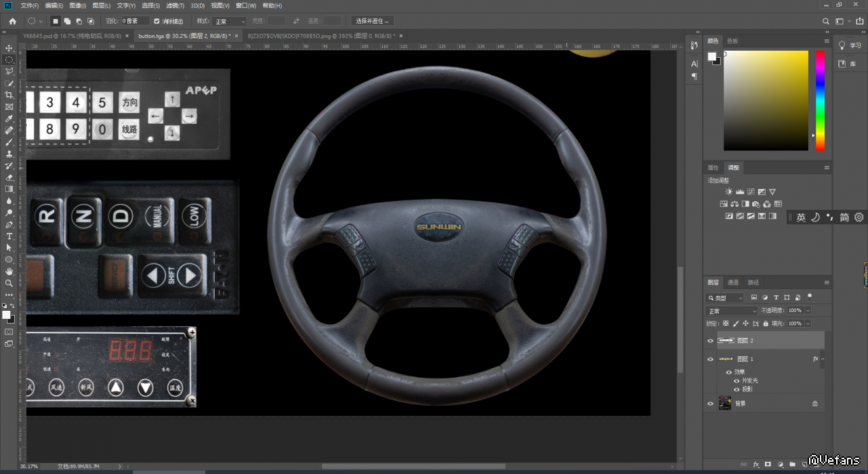Image resolution: width=868 pixels, height=474 pixels.
Task: Click the rainbow hue slider strip
Action: 820,100
